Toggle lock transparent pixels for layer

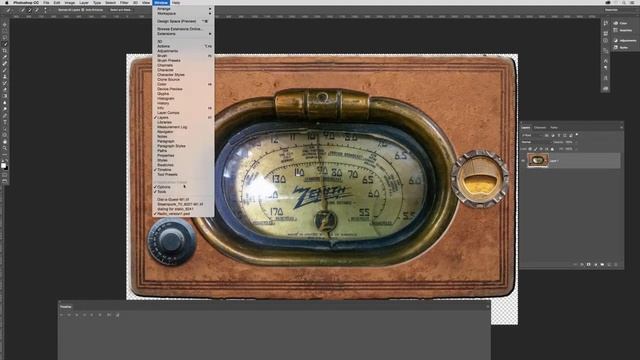point(530,149)
